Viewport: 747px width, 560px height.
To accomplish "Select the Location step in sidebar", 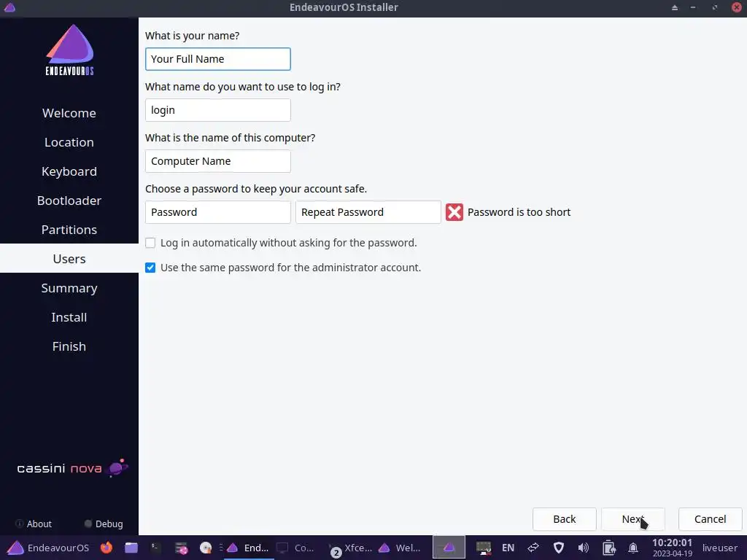I will pos(69,142).
